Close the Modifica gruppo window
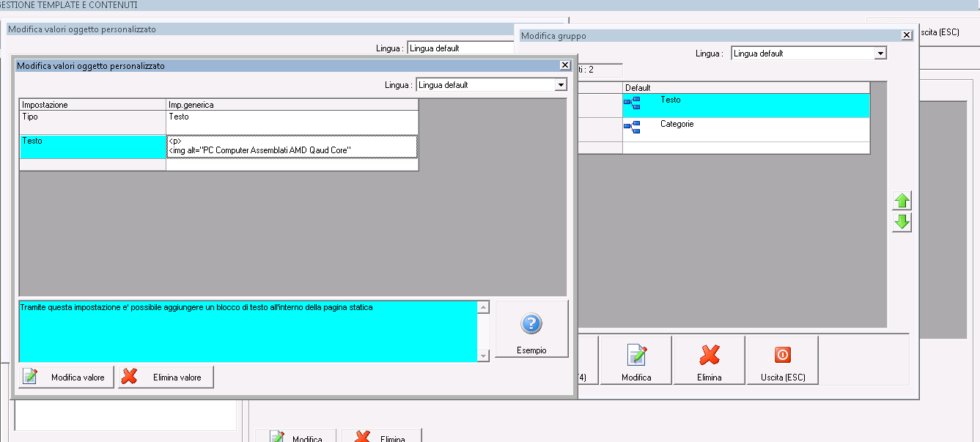This screenshot has height=442, width=980. [x=907, y=34]
